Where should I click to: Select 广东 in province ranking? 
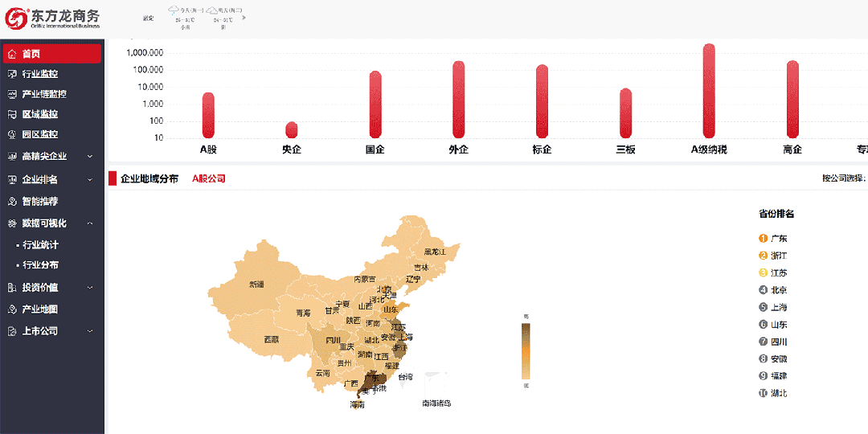(x=778, y=239)
